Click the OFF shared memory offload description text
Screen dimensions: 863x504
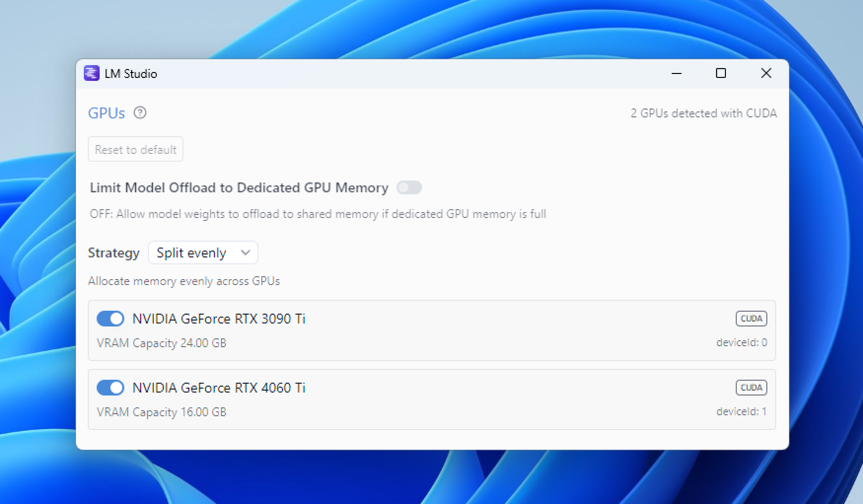pos(318,214)
